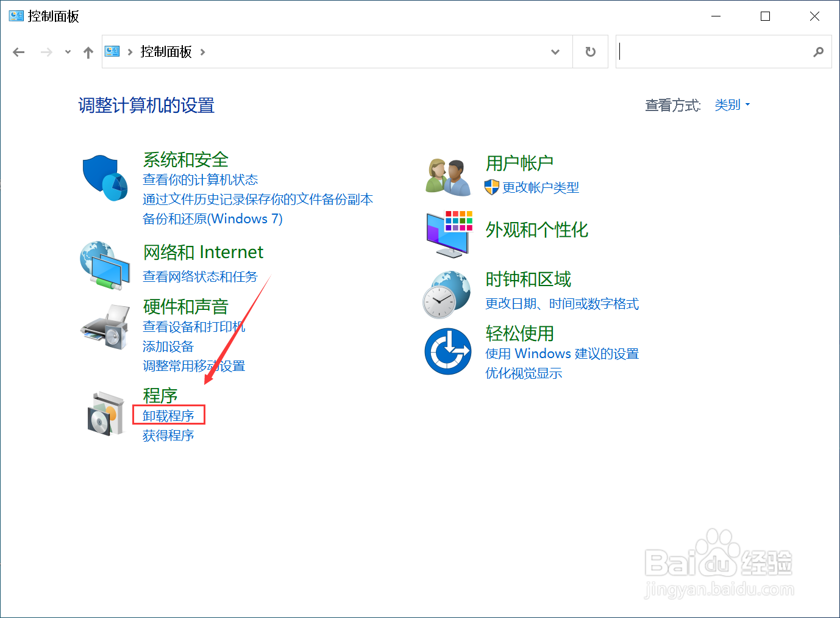Open recent locations dropdown arrow
Screen dimensions: 840x618
point(68,52)
